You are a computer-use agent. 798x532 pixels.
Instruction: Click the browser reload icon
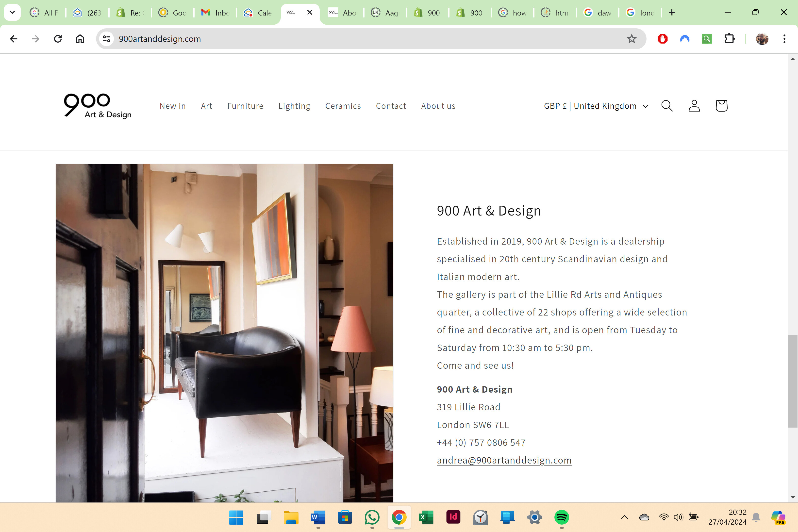point(58,39)
